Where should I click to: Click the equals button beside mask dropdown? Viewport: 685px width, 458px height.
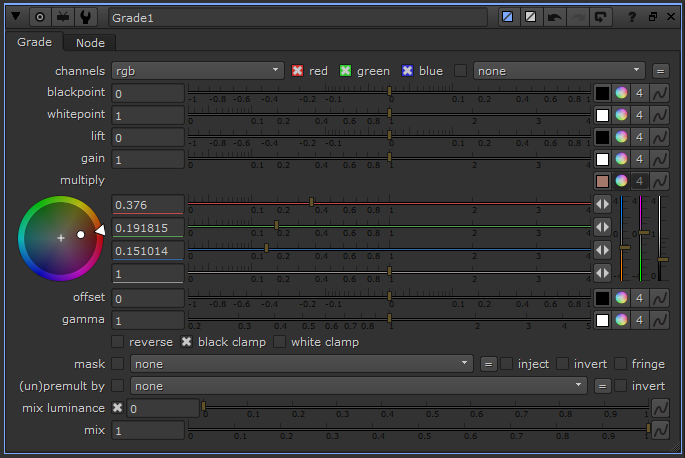pyautogui.click(x=489, y=364)
